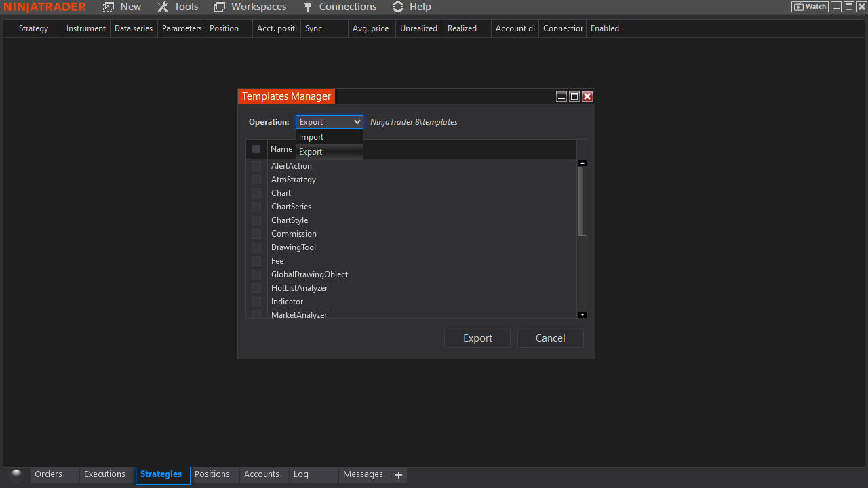The height and width of the screenshot is (488, 868).
Task: Check the Chart template box
Action: [256, 193]
